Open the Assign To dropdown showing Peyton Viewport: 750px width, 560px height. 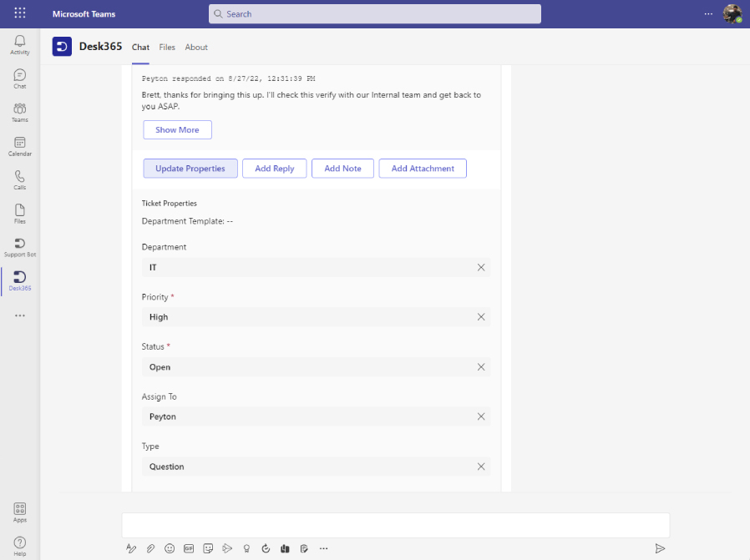click(x=317, y=416)
